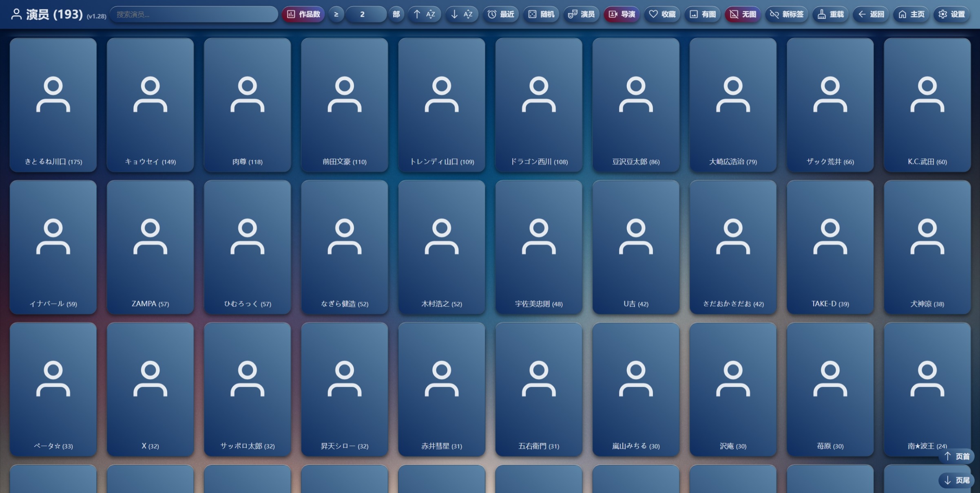Toggle the 导演 director filter
Screen dimensions: 980x493
click(x=622, y=14)
